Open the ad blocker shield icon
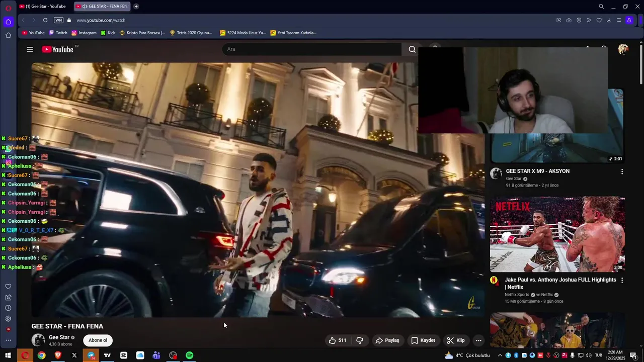 579,20
